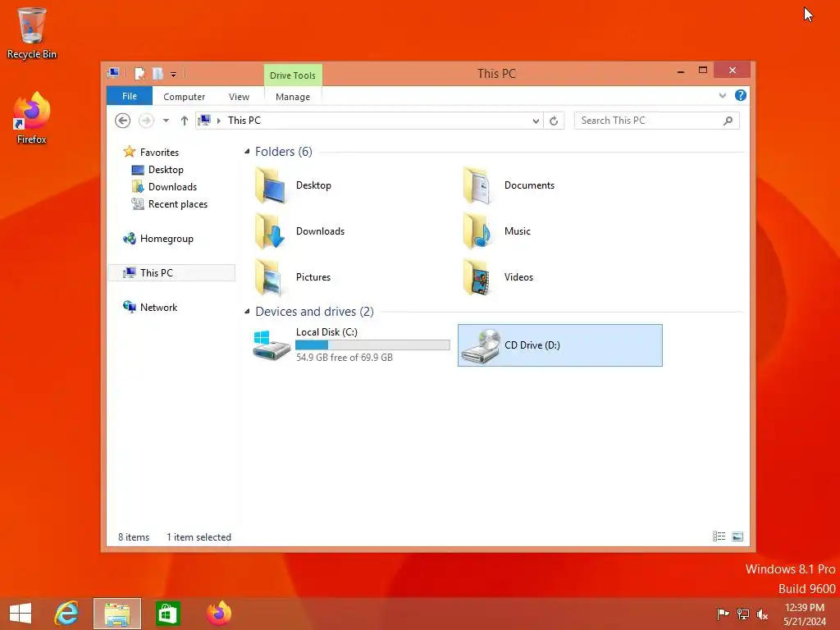This screenshot has height=630, width=840.
Task: Expand the address bar history dropdown
Action: click(x=536, y=121)
